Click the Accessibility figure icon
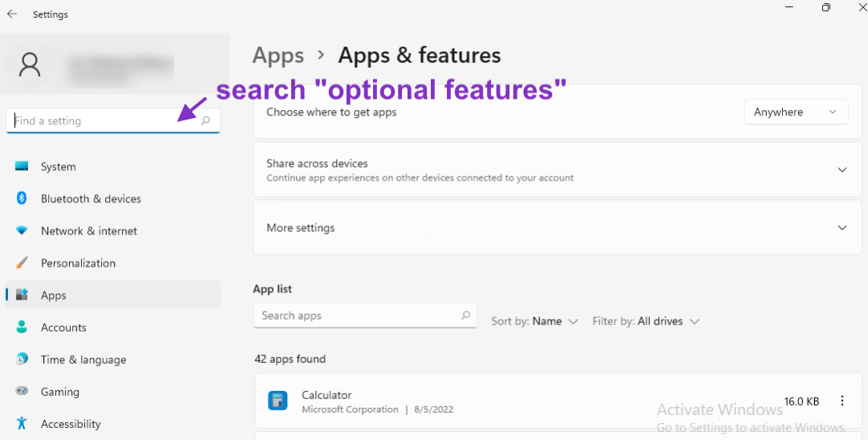Image resolution: width=868 pixels, height=440 pixels. tap(22, 423)
